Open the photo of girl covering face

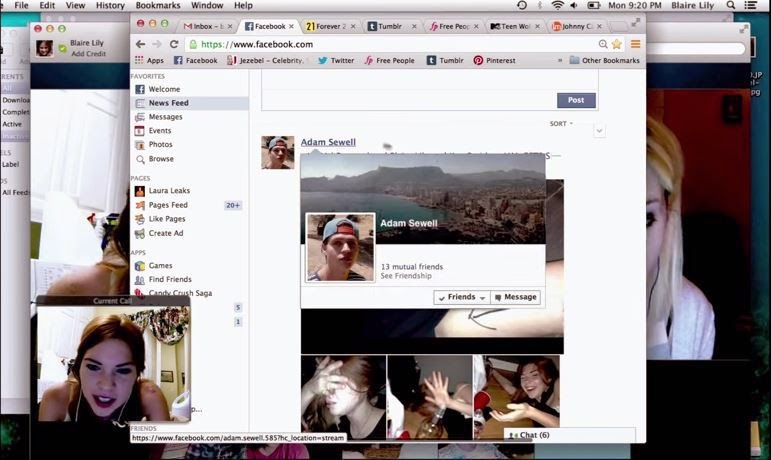click(343, 397)
